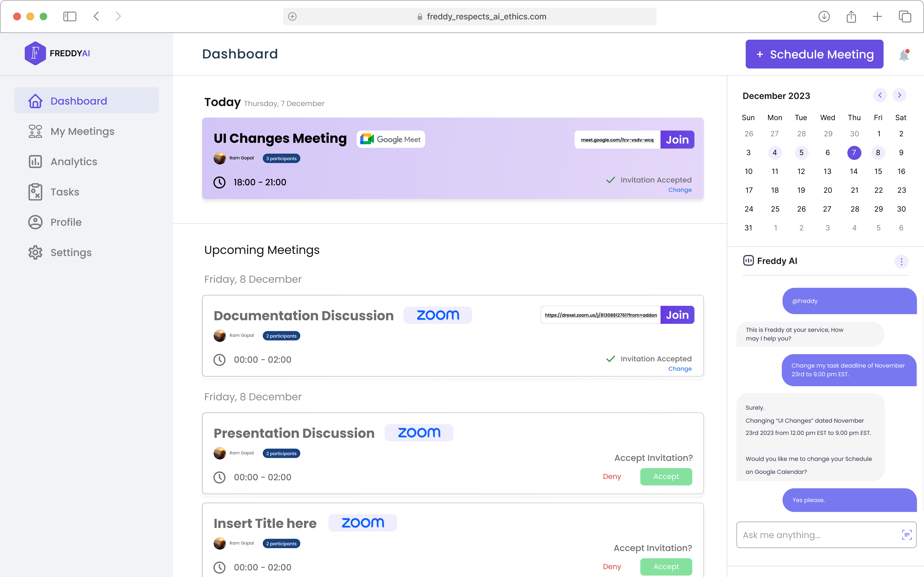Click the Settings gear icon

[35, 252]
